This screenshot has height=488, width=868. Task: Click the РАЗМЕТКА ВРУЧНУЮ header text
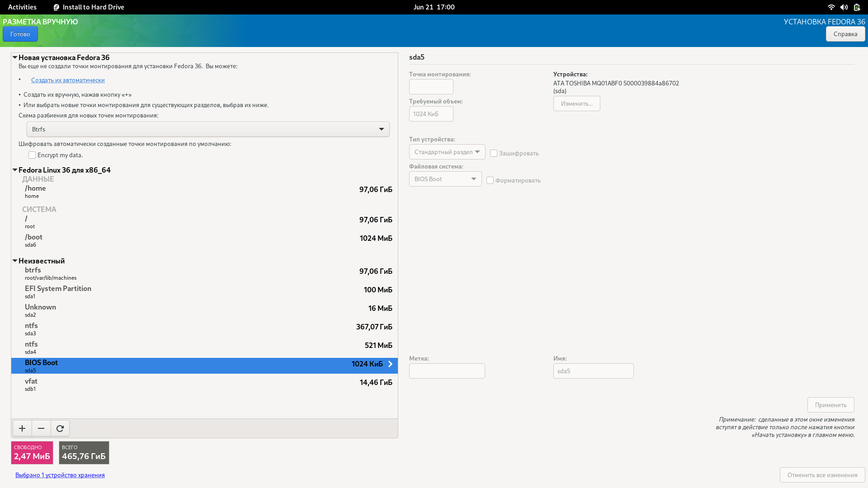40,22
